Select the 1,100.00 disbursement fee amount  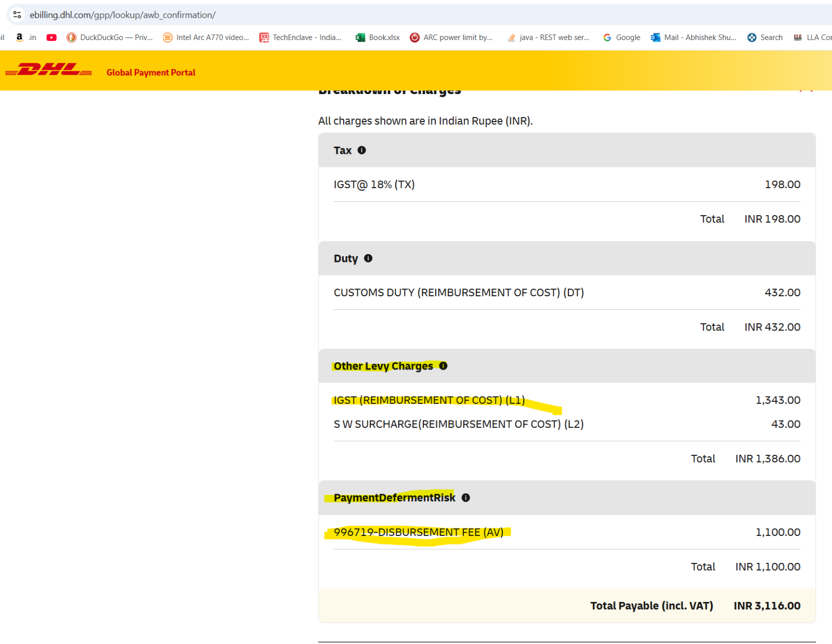[778, 532]
